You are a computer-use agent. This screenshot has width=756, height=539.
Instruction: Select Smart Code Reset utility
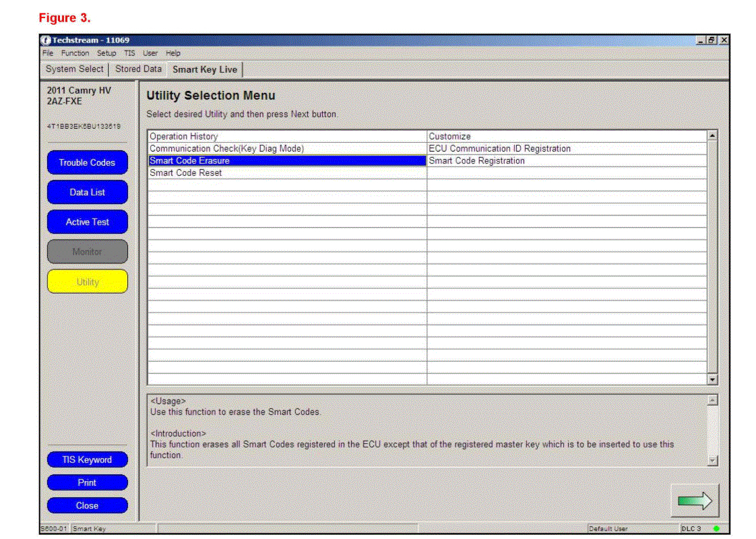186,173
